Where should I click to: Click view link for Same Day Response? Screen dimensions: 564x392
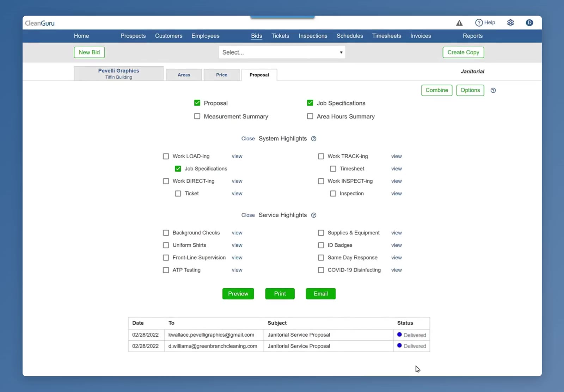tap(396, 258)
